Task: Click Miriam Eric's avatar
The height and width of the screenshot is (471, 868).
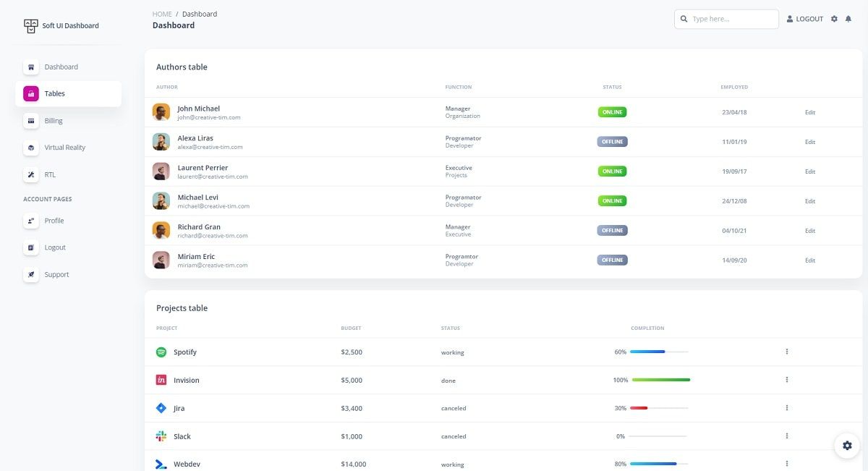Action: tap(161, 260)
